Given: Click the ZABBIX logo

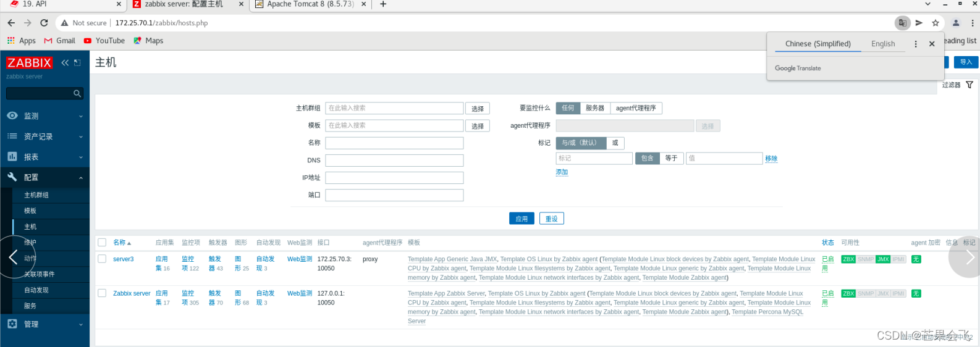Looking at the screenshot, I should click(29, 63).
